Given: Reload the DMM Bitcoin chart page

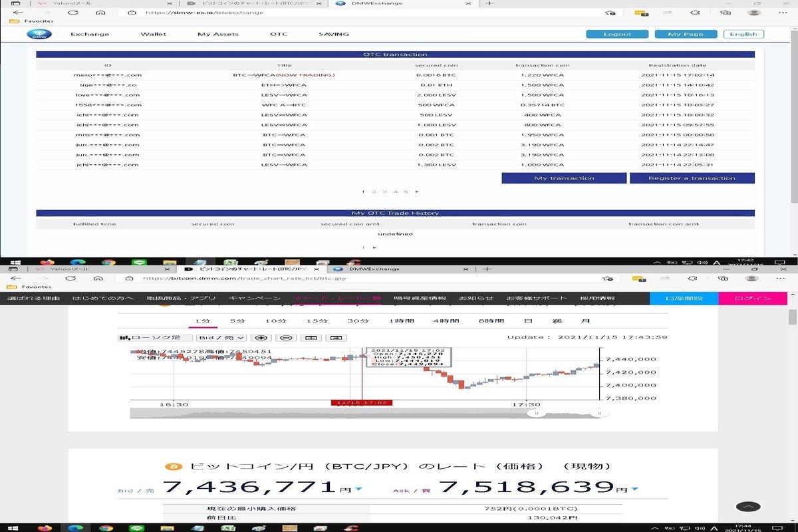Looking at the screenshot, I should coord(70,278).
